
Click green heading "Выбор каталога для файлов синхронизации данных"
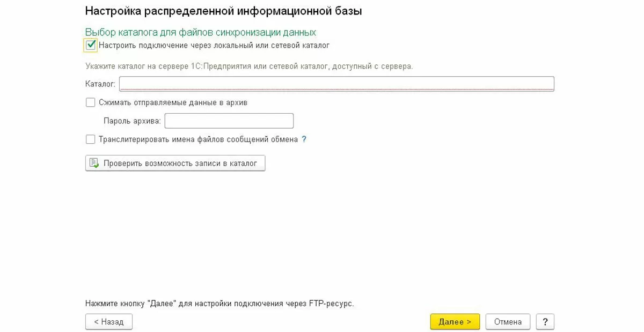pyautogui.click(x=201, y=32)
